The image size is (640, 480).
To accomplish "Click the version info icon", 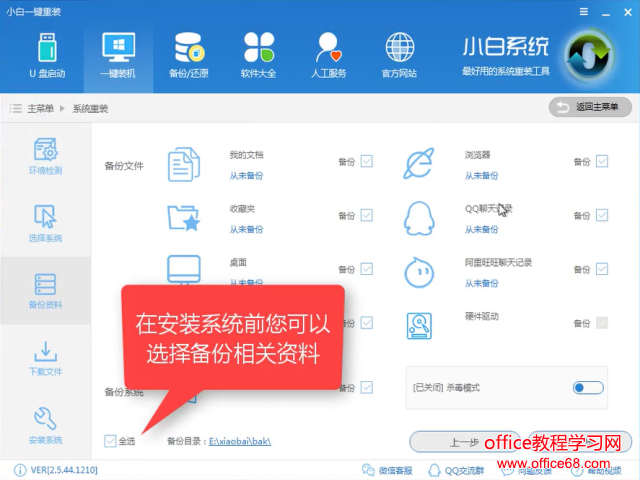I will click(20, 470).
